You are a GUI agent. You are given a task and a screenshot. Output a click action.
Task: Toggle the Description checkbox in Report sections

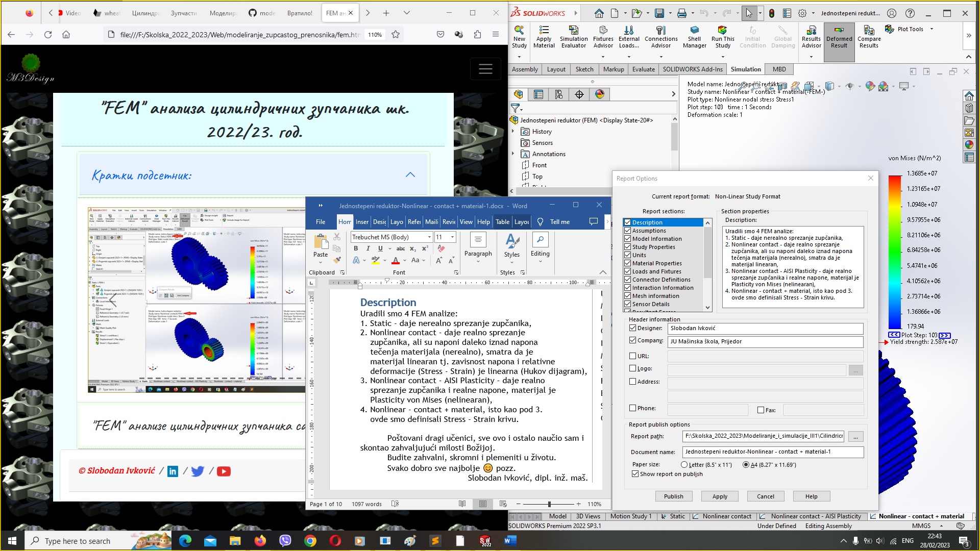(627, 222)
